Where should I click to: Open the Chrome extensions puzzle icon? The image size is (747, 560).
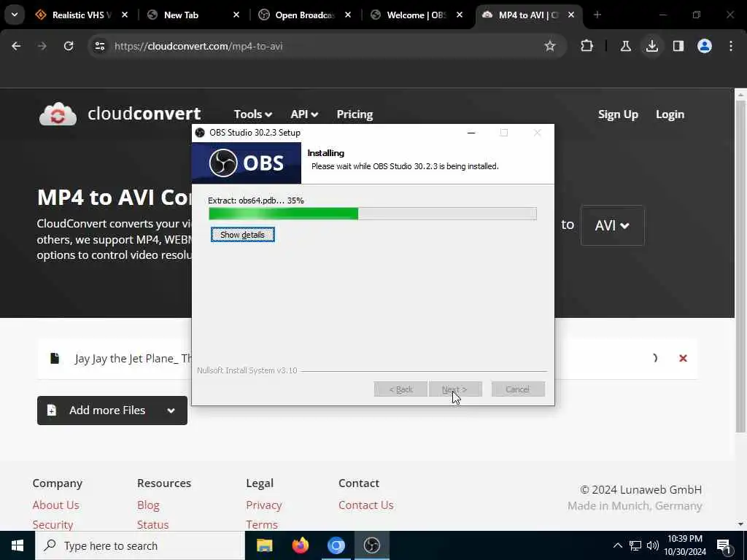(587, 46)
